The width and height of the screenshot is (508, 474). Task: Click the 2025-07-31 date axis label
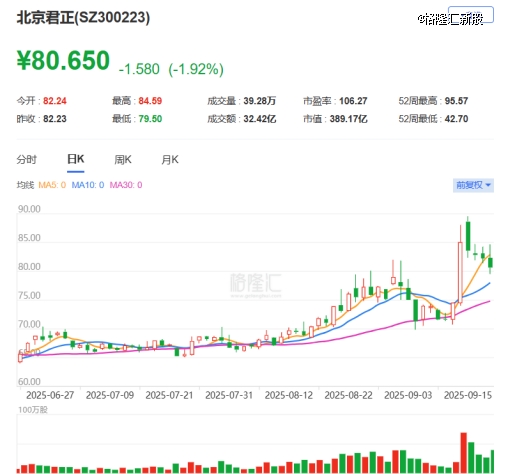[x=229, y=395]
